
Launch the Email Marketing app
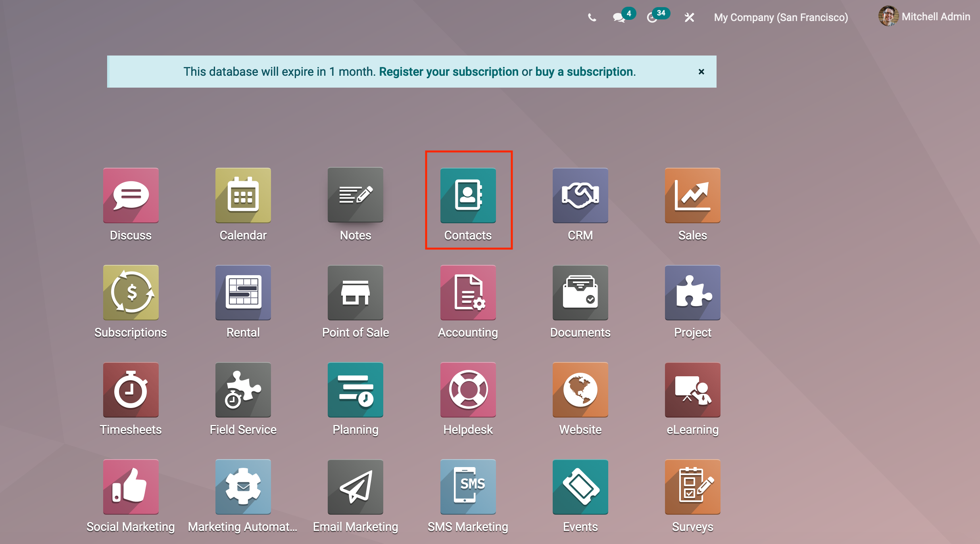[355, 487]
